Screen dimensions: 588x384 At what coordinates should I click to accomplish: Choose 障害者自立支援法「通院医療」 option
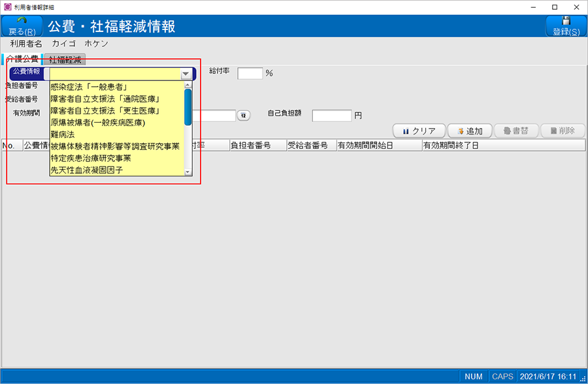click(x=106, y=99)
